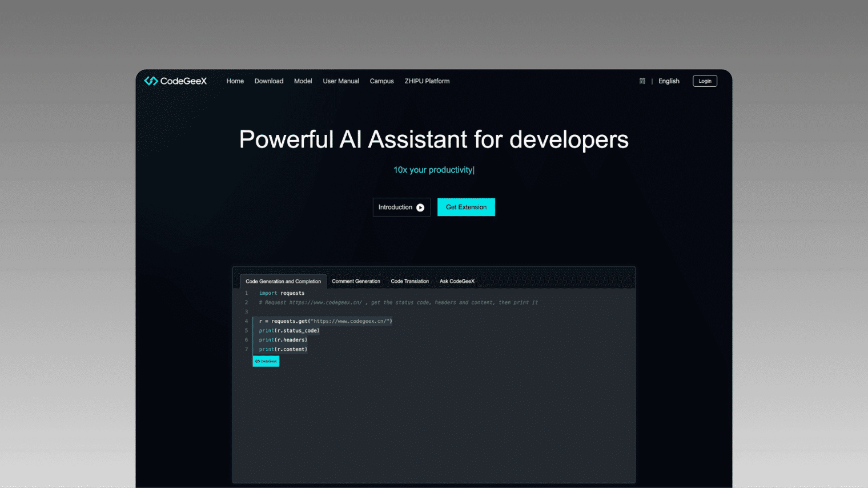Play the Introduction video
Screen dimensions: 868x488
pos(401,207)
